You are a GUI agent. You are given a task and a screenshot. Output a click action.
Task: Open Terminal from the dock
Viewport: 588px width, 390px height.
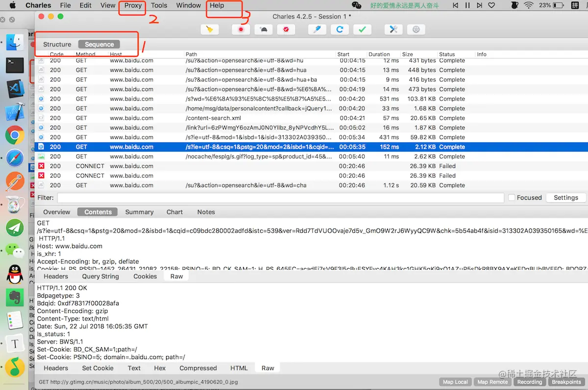click(15, 65)
